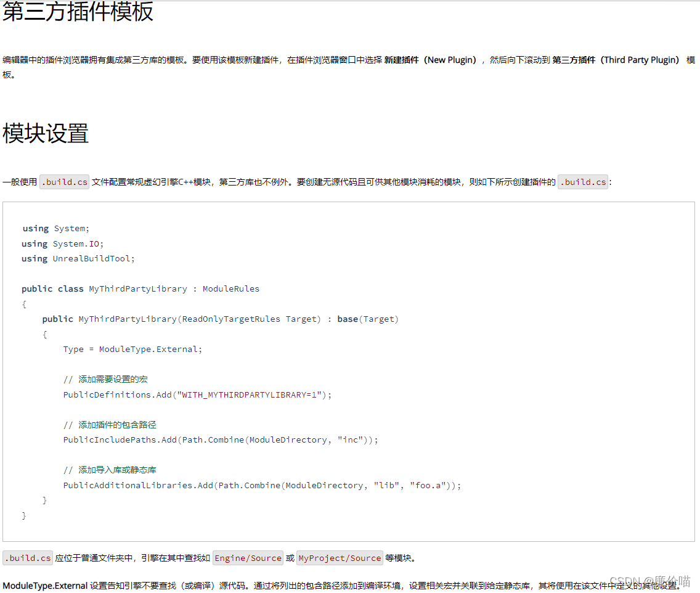Click the class declaration MyThirdPartyLibrary : ModuleRules
The height and width of the screenshot is (593, 700).
[x=140, y=288]
